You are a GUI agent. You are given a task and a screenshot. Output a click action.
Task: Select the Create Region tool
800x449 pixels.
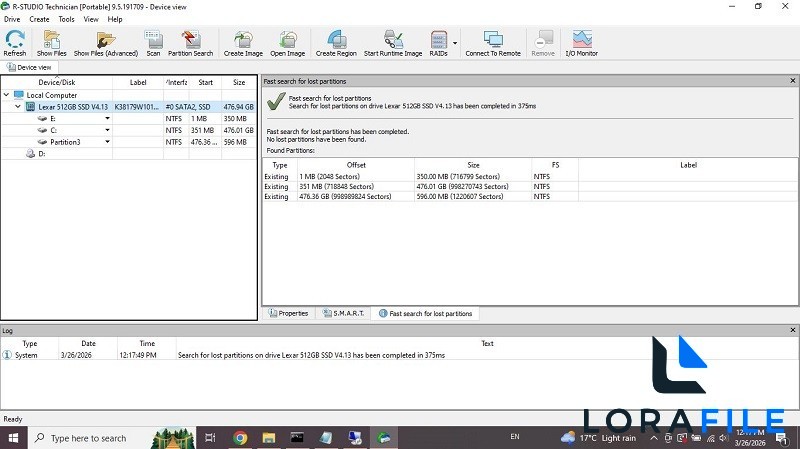tap(336, 43)
